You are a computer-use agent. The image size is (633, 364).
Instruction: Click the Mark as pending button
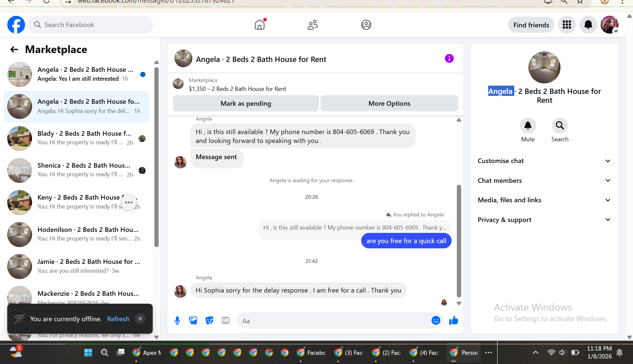pos(246,103)
